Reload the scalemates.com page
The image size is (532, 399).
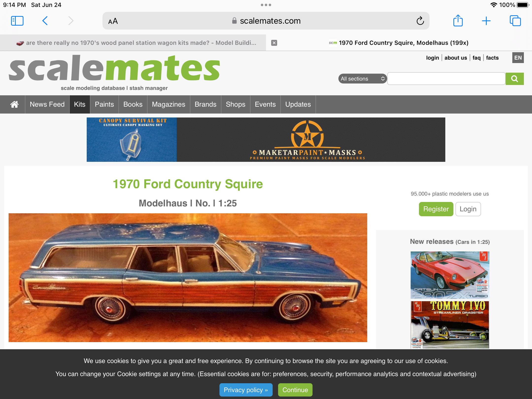tap(420, 21)
